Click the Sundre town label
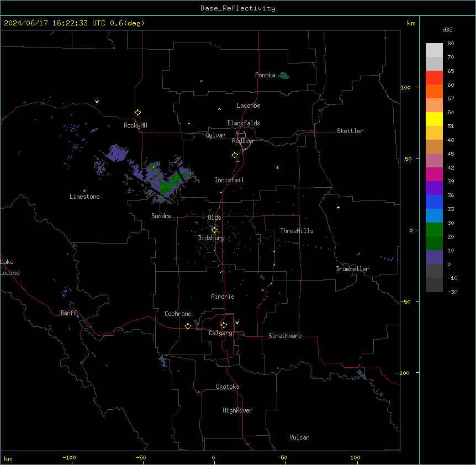Viewport: 476px width, 465px height. pyautogui.click(x=161, y=216)
